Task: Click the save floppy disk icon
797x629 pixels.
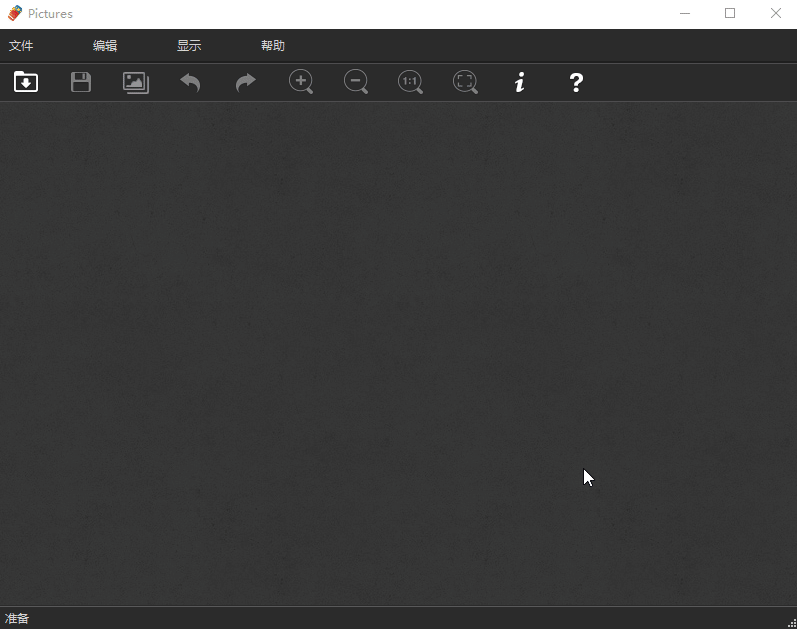Action: [x=81, y=82]
